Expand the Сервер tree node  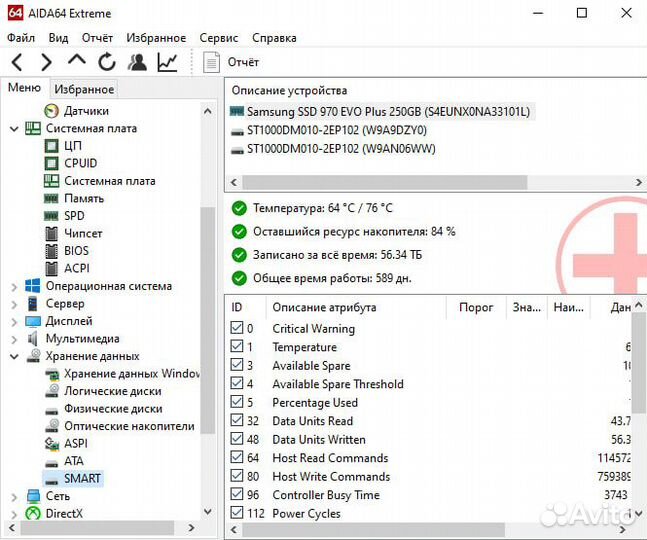(x=14, y=304)
